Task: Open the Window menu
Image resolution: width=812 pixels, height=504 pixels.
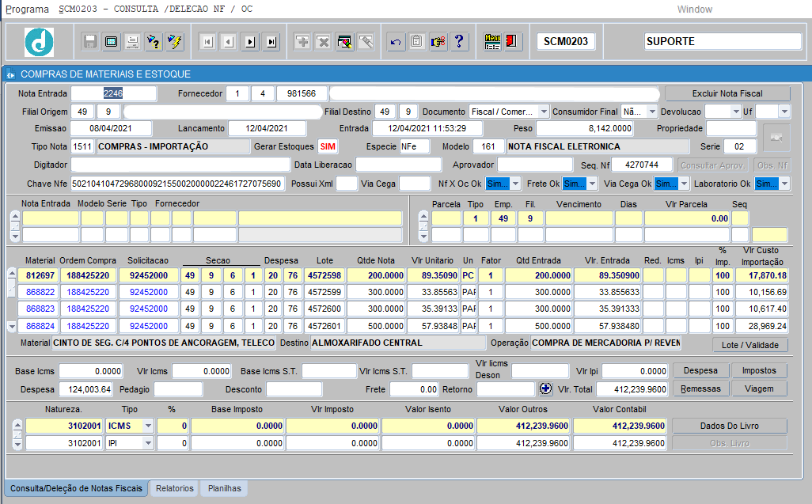Action: tap(694, 9)
